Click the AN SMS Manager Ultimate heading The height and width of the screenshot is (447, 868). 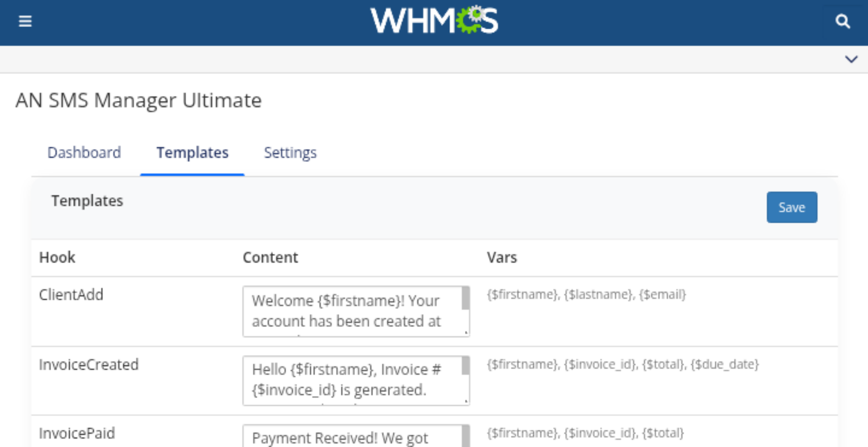[x=139, y=100]
